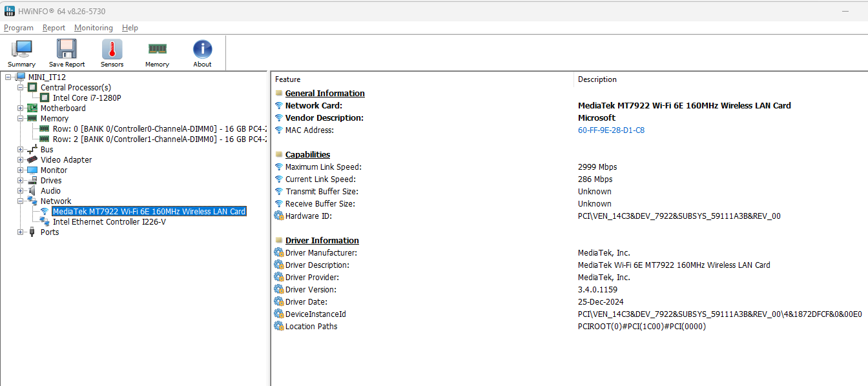Open the Program menu

tap(19, 28)
